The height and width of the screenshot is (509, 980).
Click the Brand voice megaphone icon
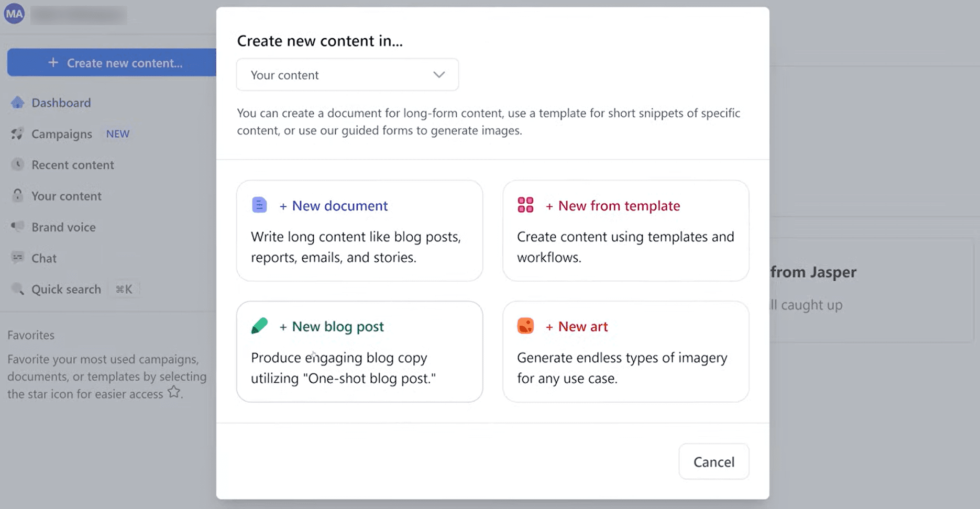(18, 227)
